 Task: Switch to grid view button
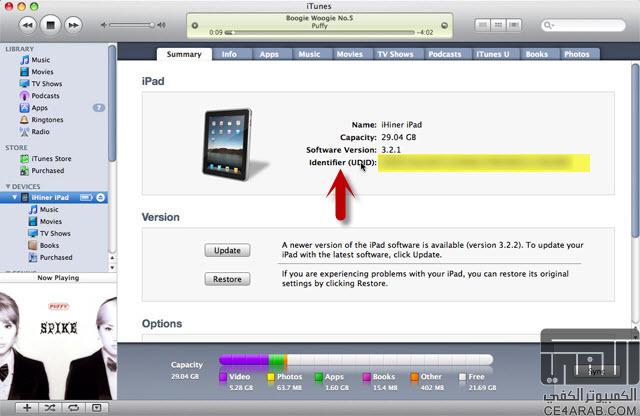498,25
